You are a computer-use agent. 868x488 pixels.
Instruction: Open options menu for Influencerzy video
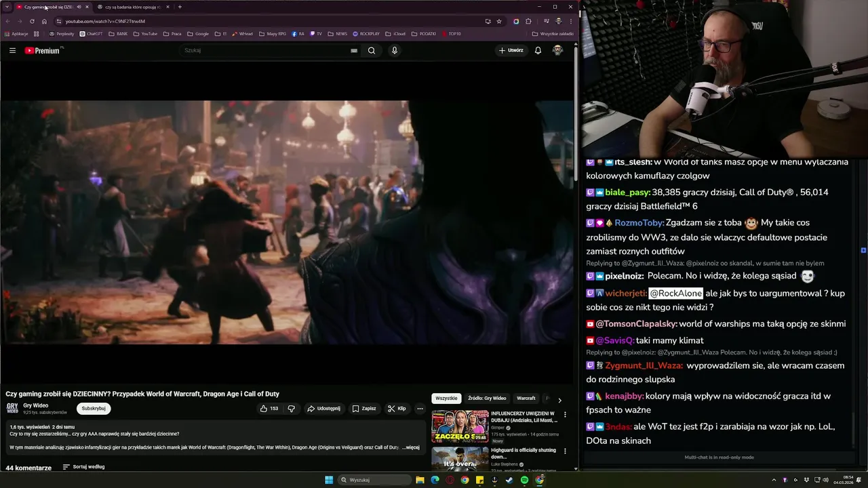(x=565, y=414)
